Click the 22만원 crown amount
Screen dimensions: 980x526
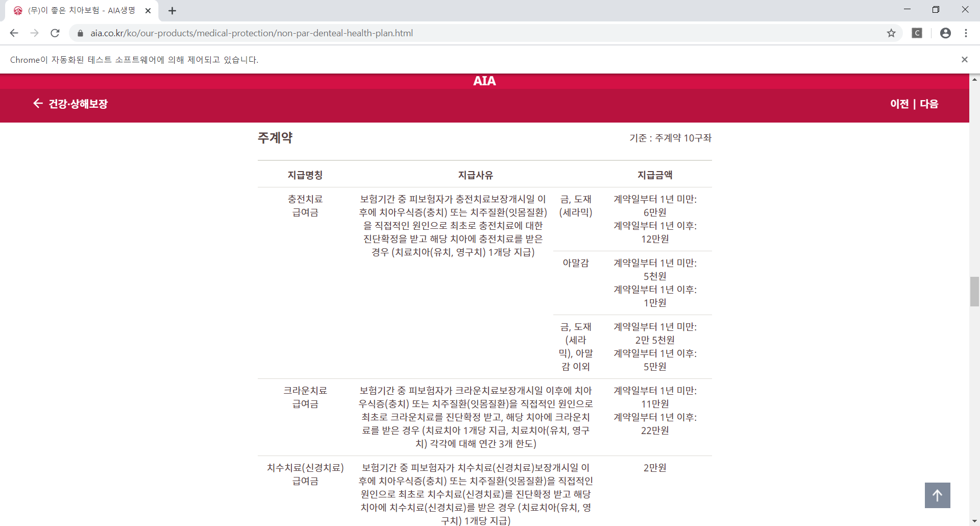(655, 431)
